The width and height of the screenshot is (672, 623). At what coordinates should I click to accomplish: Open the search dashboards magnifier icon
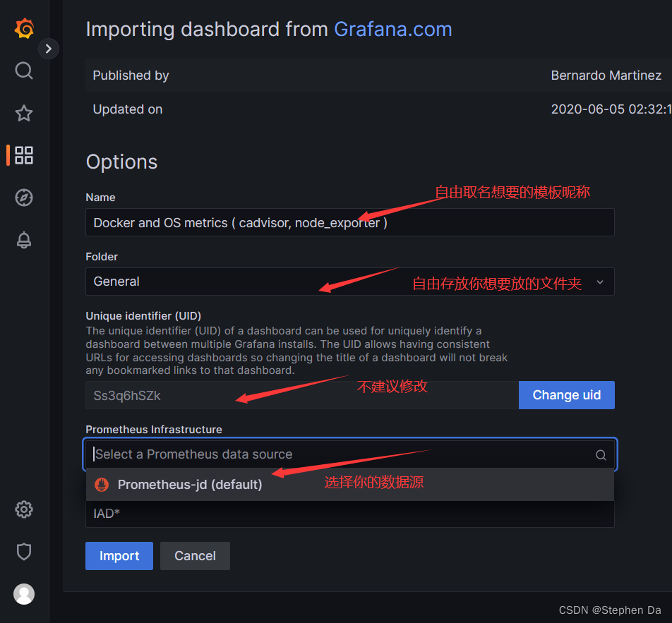coord(24,71)
